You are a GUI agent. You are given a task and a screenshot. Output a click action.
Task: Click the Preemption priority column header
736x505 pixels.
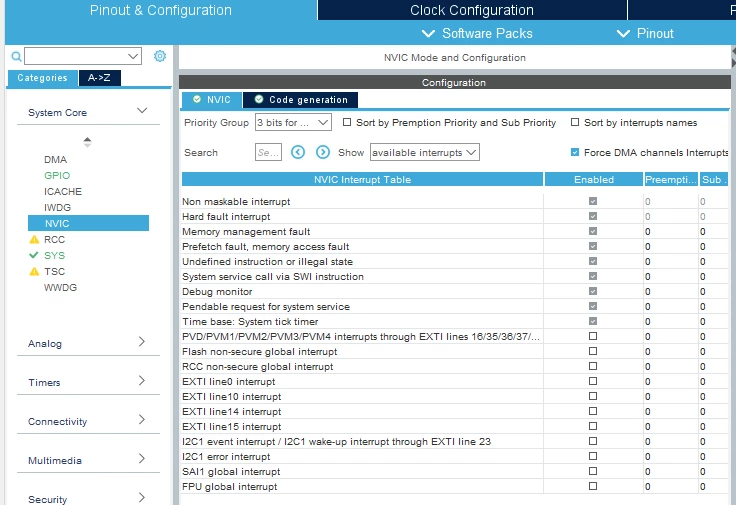(671, 180)
